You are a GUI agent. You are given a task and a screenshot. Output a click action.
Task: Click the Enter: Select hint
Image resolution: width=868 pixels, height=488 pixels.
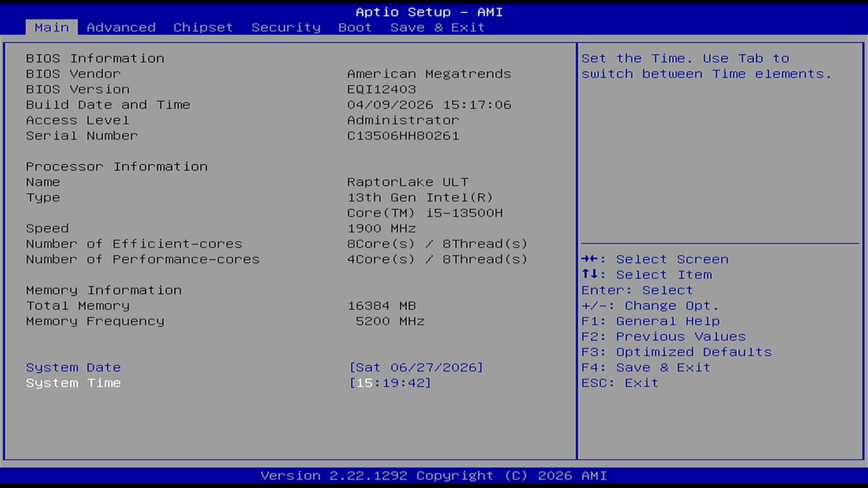click(637, 290)
